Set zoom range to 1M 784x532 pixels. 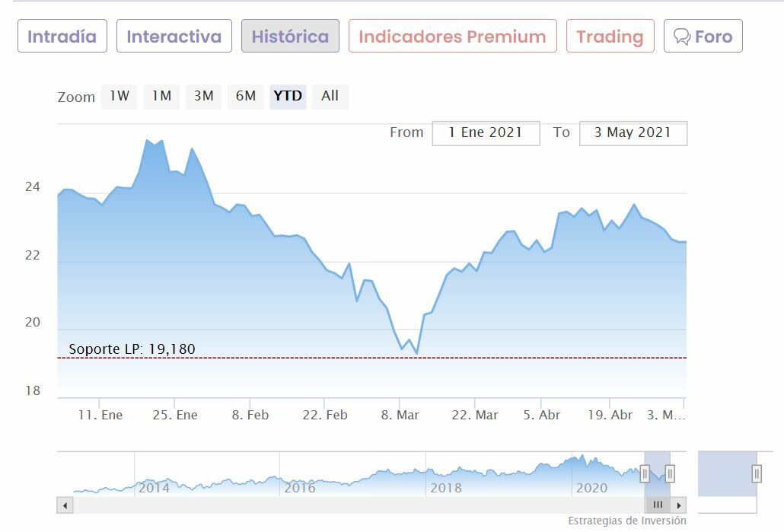point(161,96)
